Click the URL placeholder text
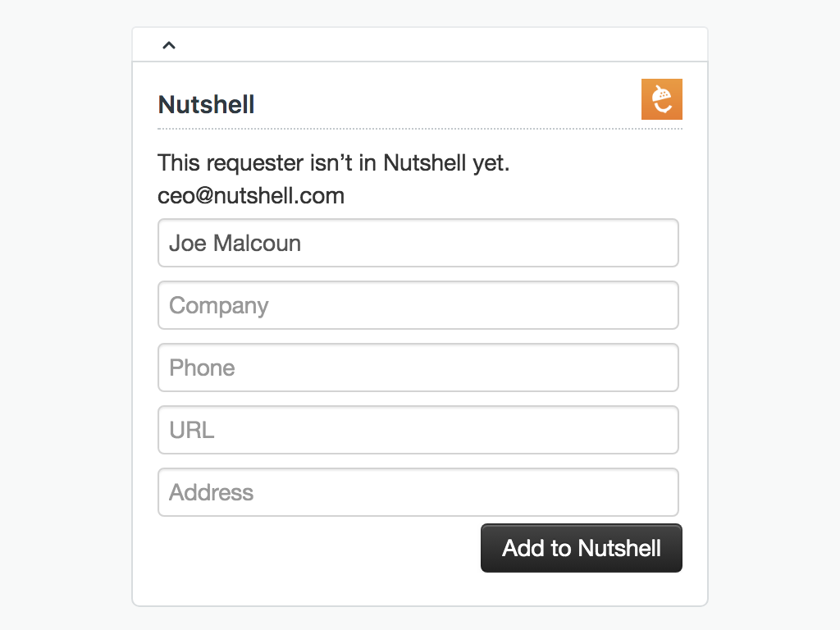 pos(191,430)
